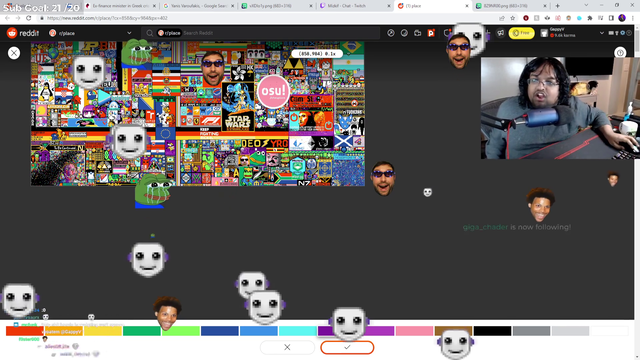Select the pink color swatch
Screen dimensions: 640x360
pyautogui.click(x=414, y=331)
